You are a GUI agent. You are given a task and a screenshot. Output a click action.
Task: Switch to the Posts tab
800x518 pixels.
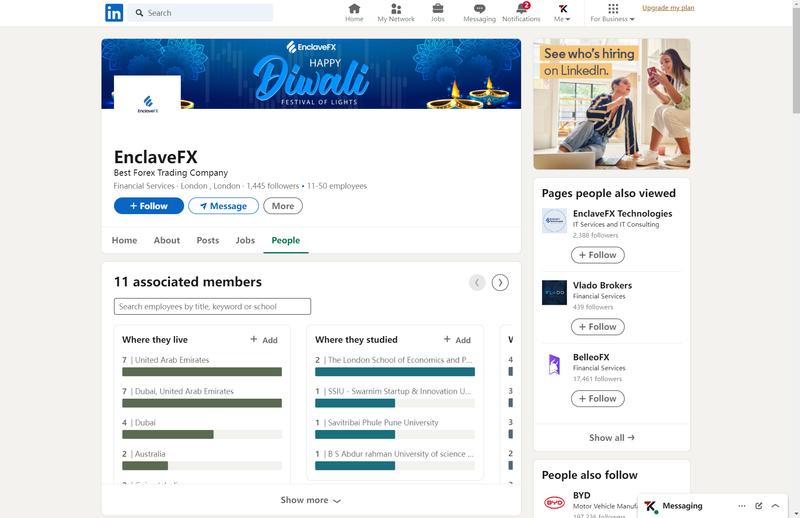(x=208, y=240)
